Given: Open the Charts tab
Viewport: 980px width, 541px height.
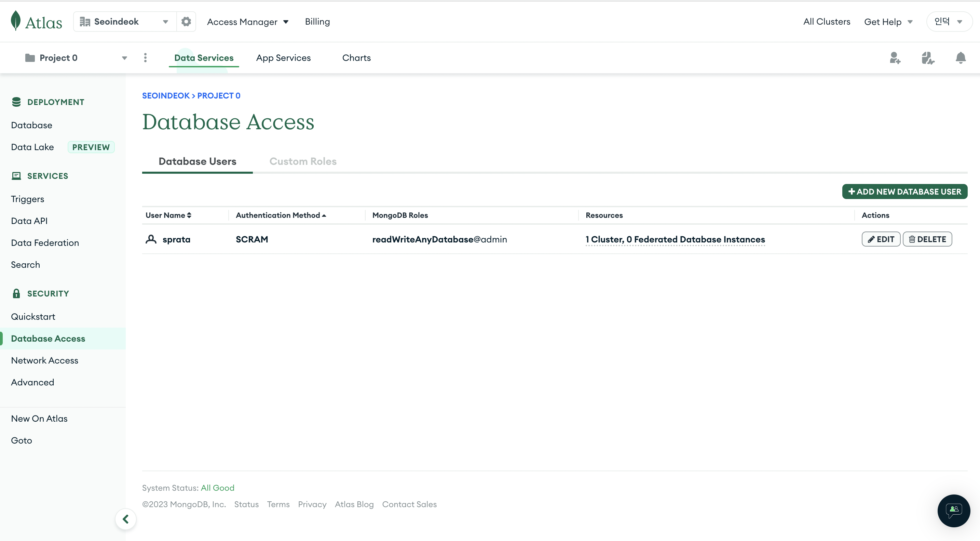Looking at the screenshot, I should click(356, 58).
